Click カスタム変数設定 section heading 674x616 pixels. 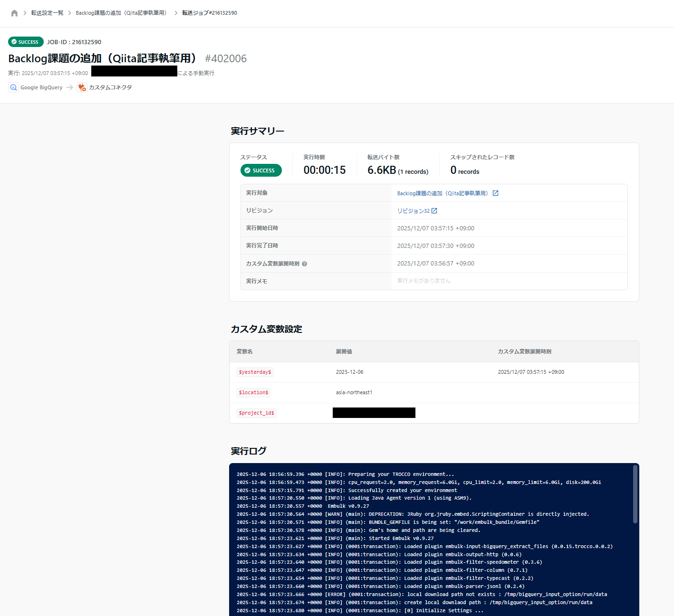pos(266,329)
